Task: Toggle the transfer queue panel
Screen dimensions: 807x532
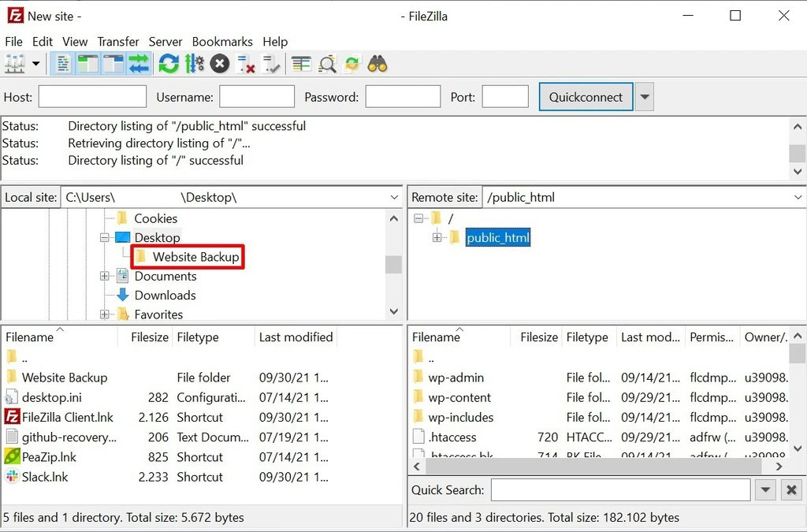Action: pyautogui.click(x=139, y=63)
